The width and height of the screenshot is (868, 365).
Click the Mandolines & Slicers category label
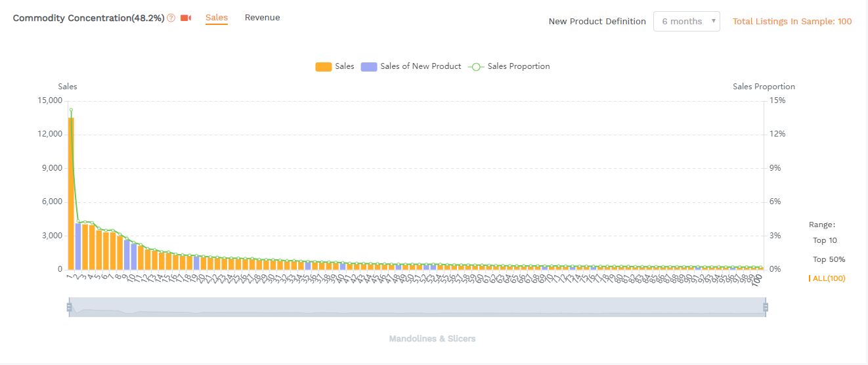tap(432, 339)
